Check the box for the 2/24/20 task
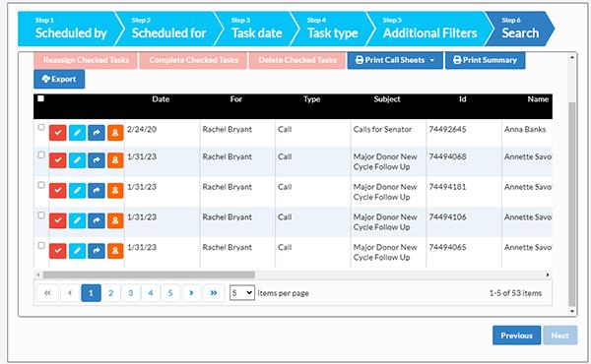The image size is (591, 364). [x=41, y=127]
